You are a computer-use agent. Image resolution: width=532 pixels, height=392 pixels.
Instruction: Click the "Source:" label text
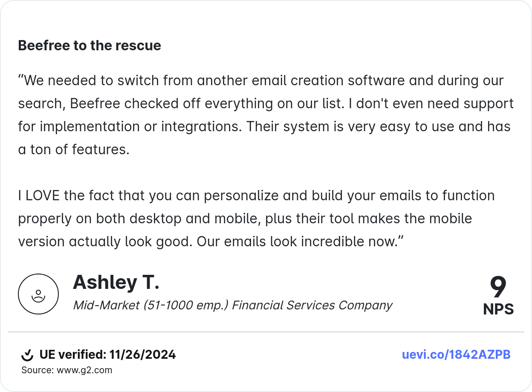tap(38, 370)
